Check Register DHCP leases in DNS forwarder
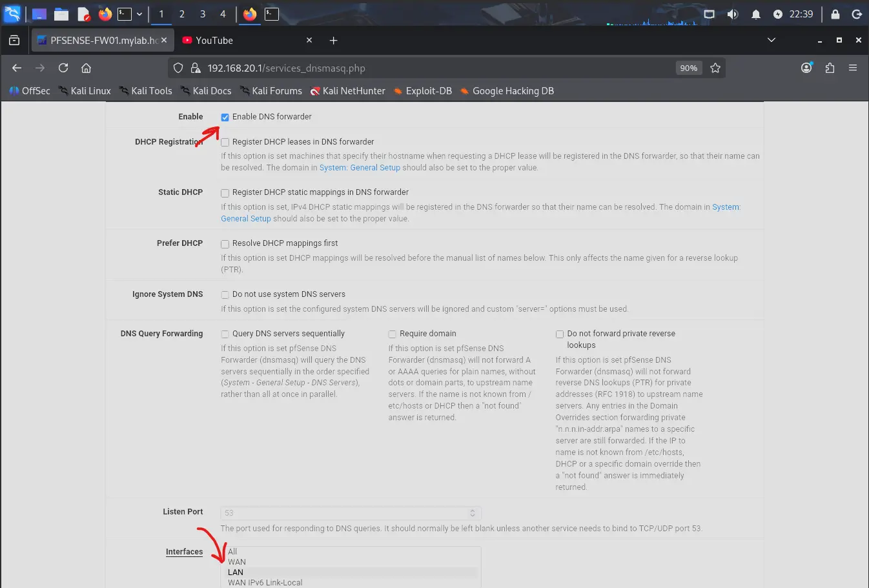The width and height of the screenshot is (869, 588). click(x=225, y=142)
